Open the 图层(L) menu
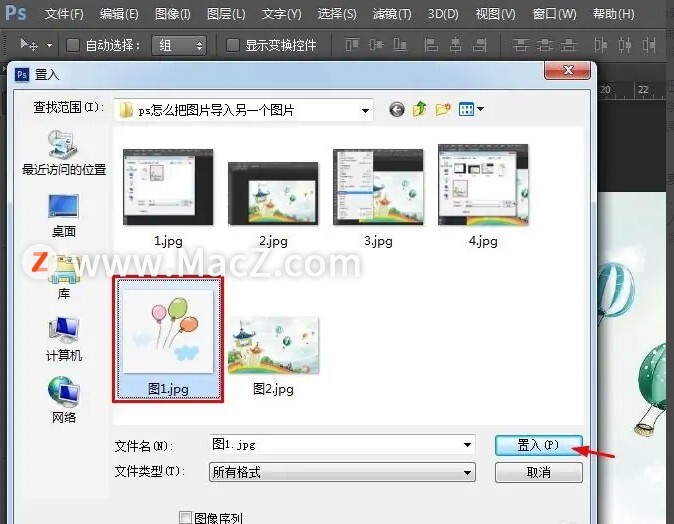Screen dimensions: 674x524 tap(226, 14)
